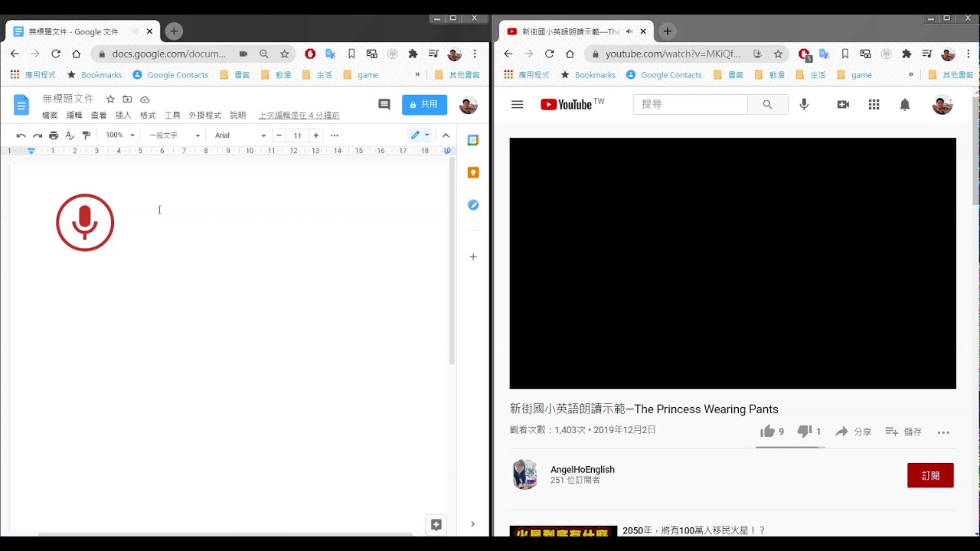Increase font size with plus button
This screenshot has height=551, width=980.
pos(316,135)
